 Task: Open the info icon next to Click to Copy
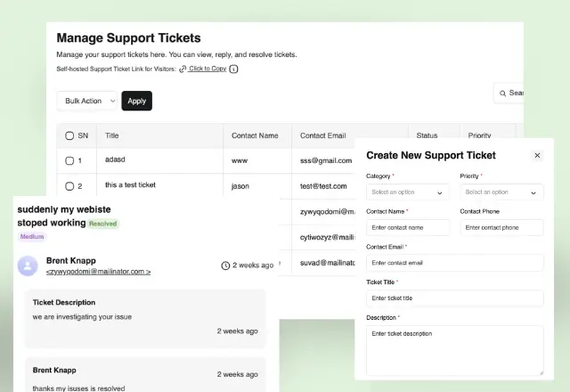(x=233, y=69)
